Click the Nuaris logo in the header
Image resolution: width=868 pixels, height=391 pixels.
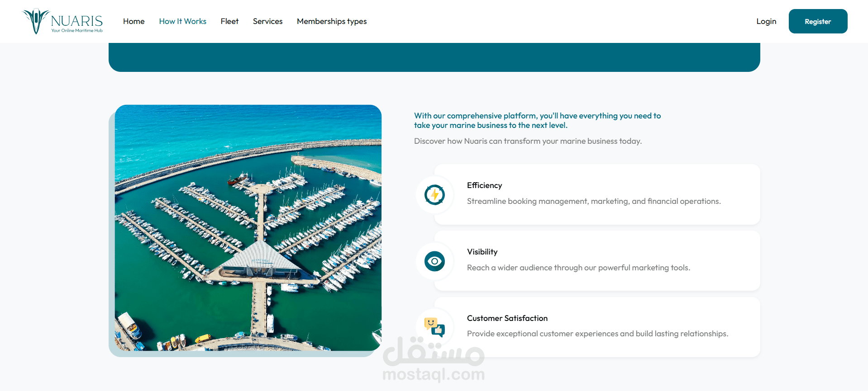(63, 21)
